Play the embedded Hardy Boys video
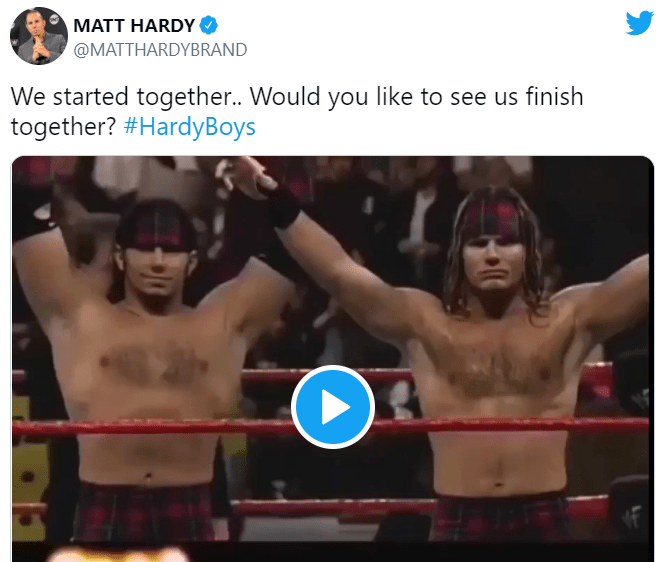661x562 pixels. [x=333, y=407]
